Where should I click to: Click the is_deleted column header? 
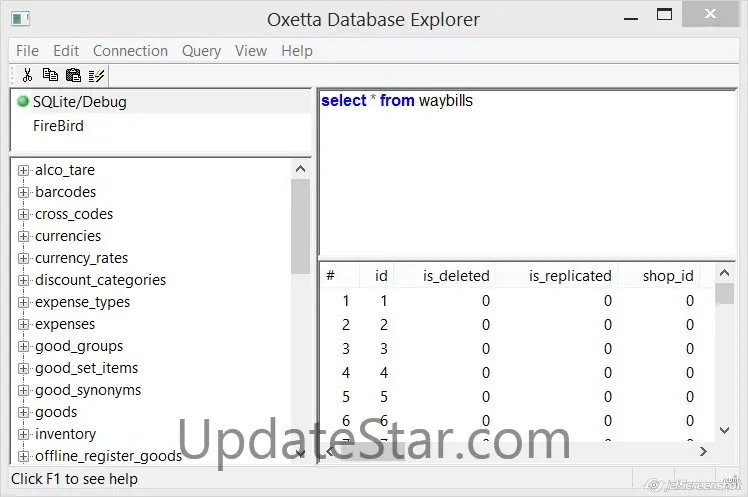click(x=445, y=276)
